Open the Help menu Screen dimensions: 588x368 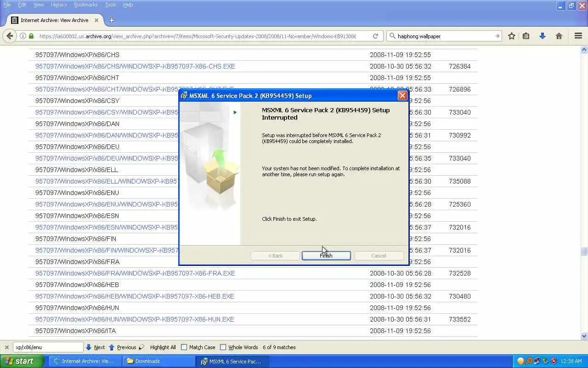[128, 5]
